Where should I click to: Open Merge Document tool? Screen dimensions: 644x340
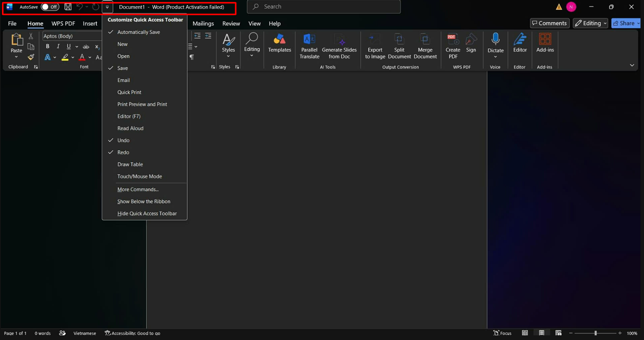pyautogui.click(x=425, y=46)
